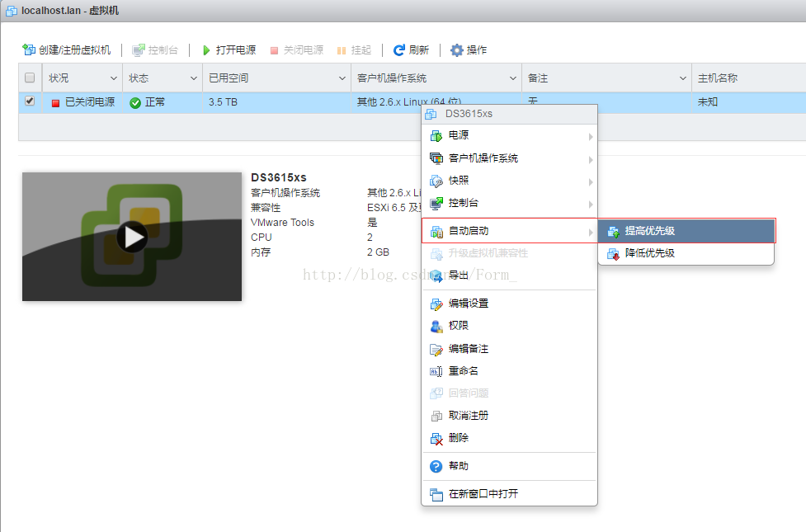Uncheck the DS3615xs row checkbox
Screen dimensions: 806x532
[x=31, y=101]
